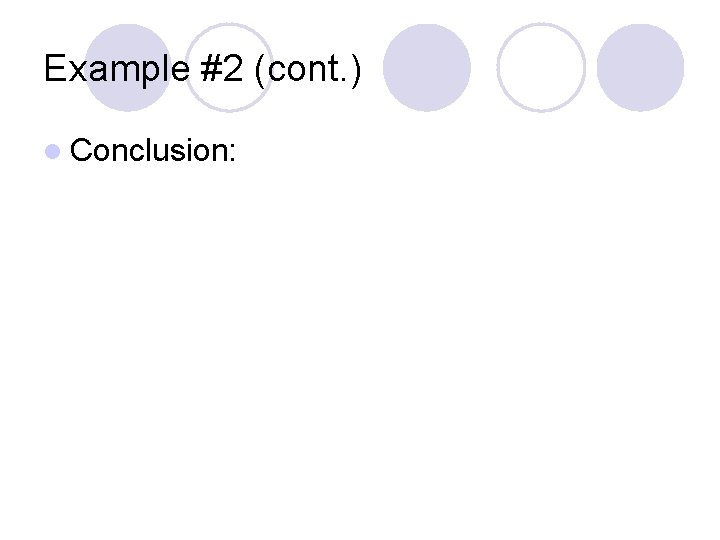Click "(cont.)" in the slide title

coord(308,68)
